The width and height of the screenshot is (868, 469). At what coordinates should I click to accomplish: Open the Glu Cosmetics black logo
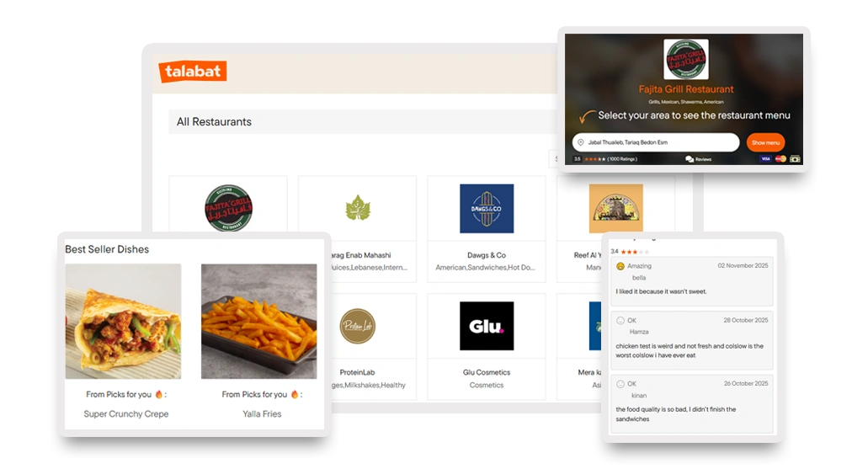pyautogui.click(x=487, y=326)
